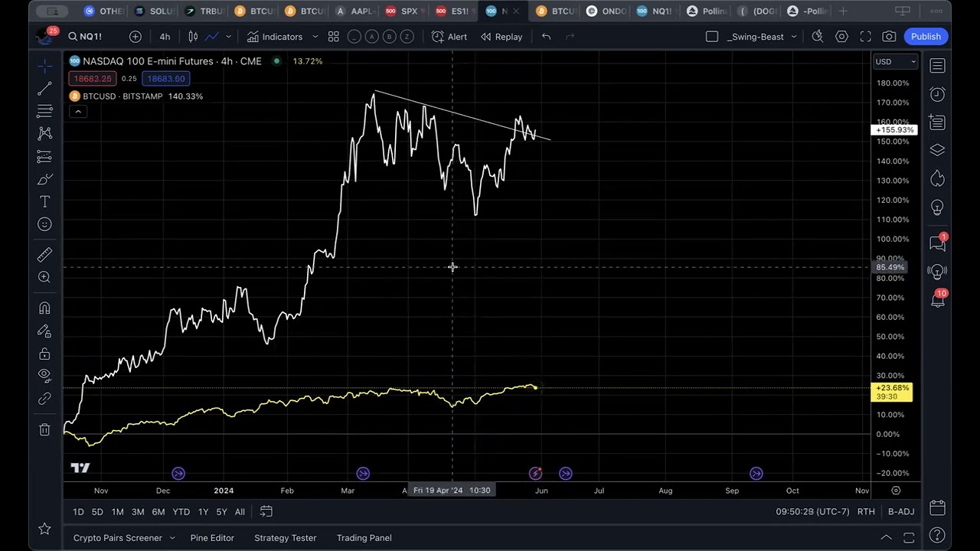Select the brush drawing tool
The width and height of the screenshot is (980, 551).
tap(44, 179)
